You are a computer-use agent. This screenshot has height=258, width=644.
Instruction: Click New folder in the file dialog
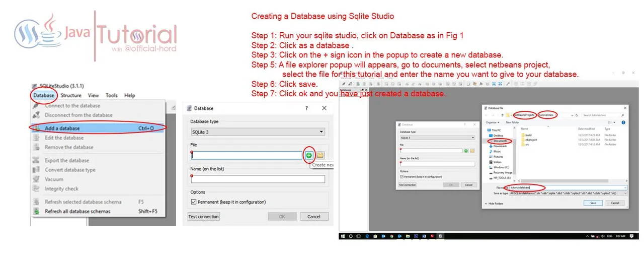(512, 122)
